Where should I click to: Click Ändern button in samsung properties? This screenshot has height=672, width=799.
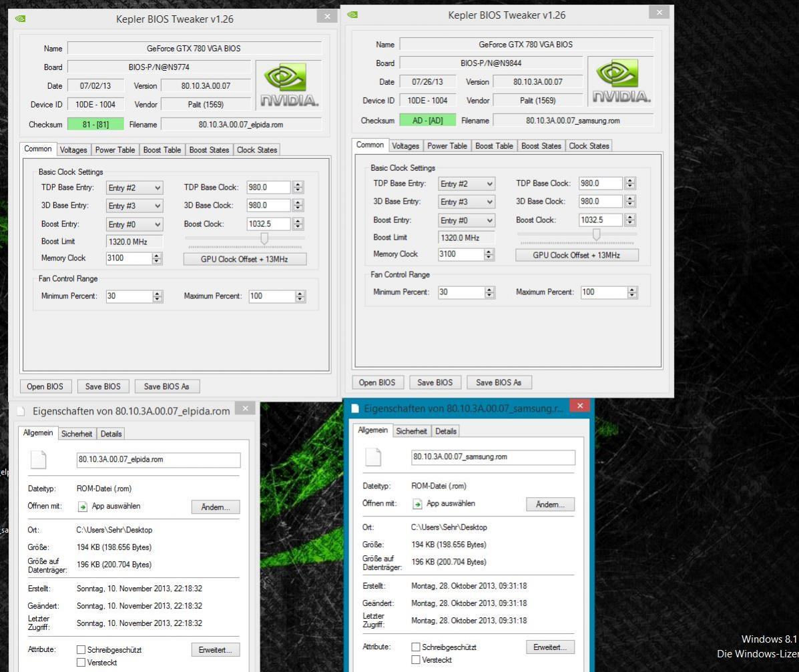550,505
